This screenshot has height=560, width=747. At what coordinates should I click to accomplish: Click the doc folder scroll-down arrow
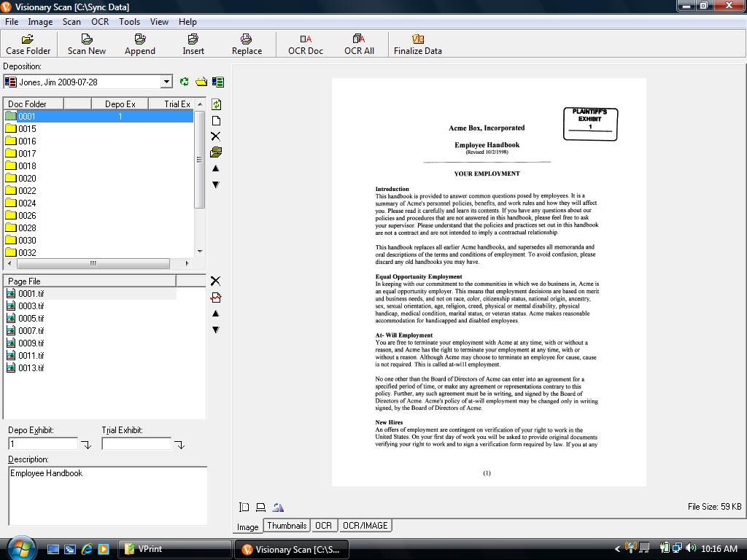[x=200, y=252]
